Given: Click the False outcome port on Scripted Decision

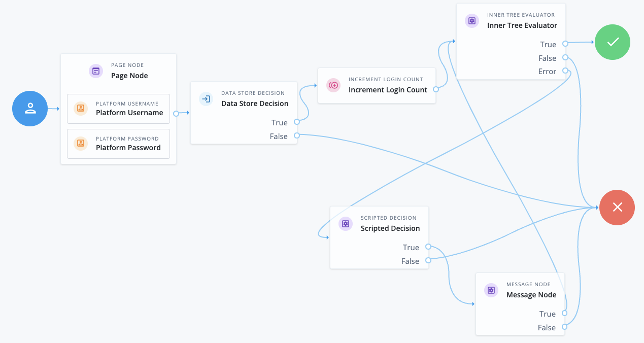Looking at the screenshot, I should click(x=428, y=261).
